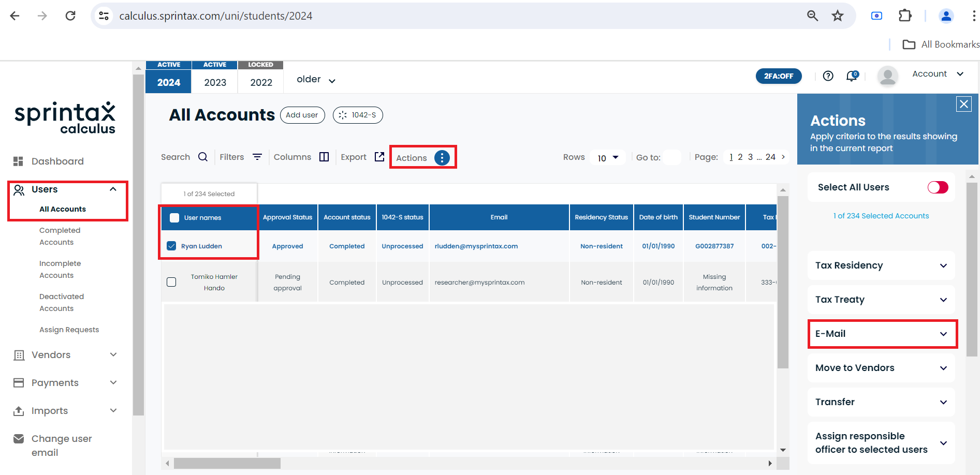Open the screen capture extension icon
Image resolution: width=980 pixels, height=475 pixels.
[x=876, y=16]
